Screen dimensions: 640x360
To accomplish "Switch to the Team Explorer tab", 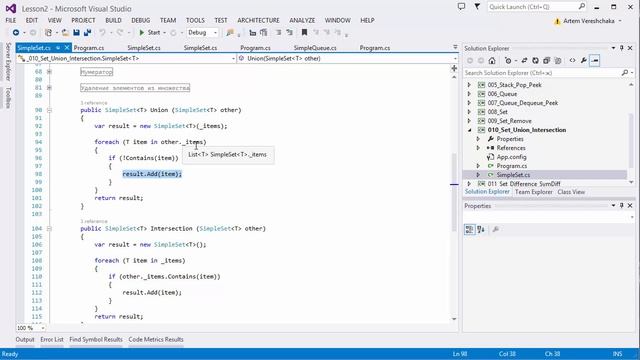I will [533, 192].
